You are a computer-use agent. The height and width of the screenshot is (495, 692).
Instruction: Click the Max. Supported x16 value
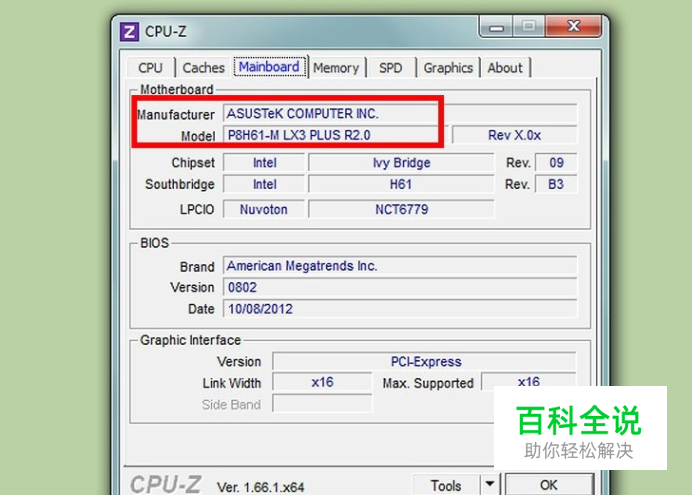coord(528,380)
